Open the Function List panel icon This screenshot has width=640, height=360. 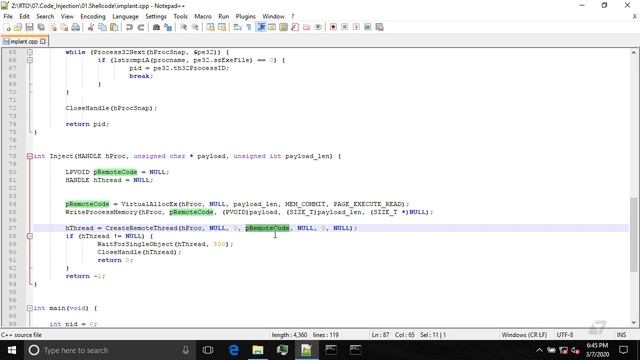295,27
